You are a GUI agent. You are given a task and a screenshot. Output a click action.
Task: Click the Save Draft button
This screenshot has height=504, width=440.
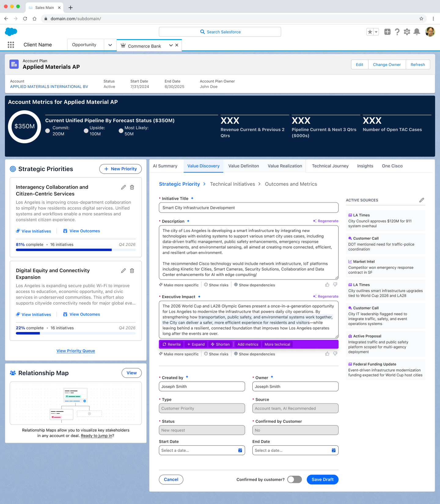pyautogui.click(x=322, y=480)
